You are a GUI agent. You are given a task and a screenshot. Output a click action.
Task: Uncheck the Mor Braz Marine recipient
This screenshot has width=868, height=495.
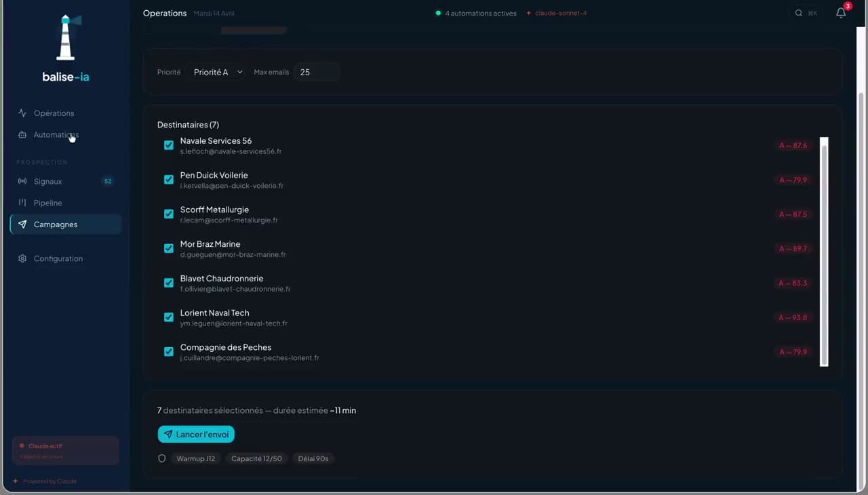click(x=169, y=248)
